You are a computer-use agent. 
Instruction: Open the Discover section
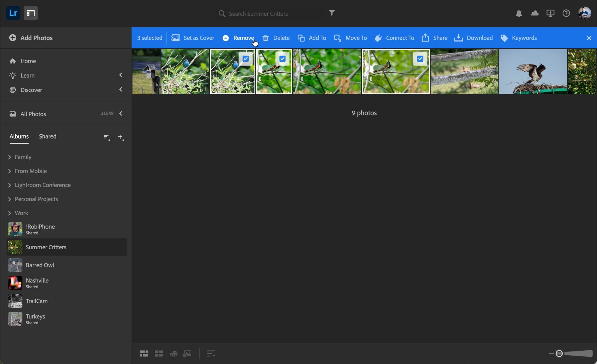pos(31,90)
